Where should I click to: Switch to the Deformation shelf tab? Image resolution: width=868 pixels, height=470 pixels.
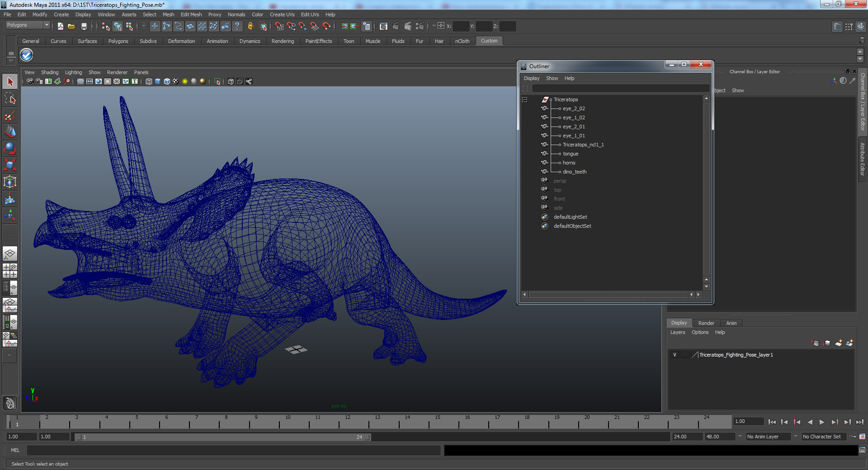point(181,41)
